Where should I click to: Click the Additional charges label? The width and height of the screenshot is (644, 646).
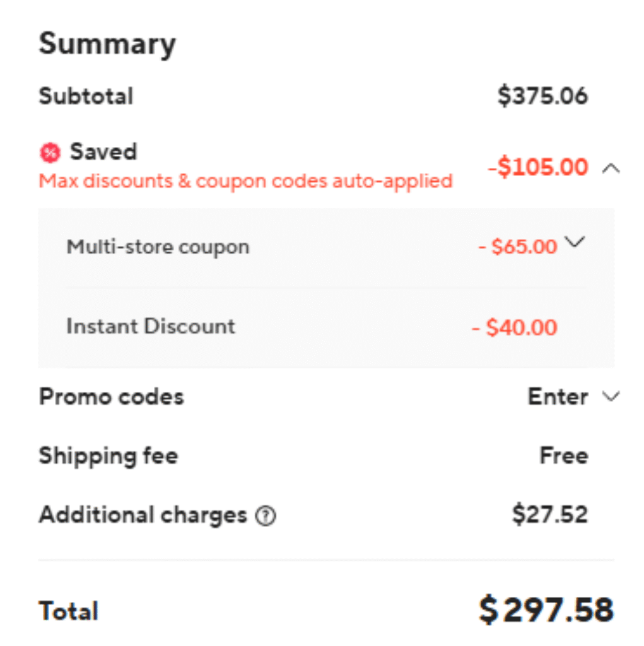click(143, 515)
